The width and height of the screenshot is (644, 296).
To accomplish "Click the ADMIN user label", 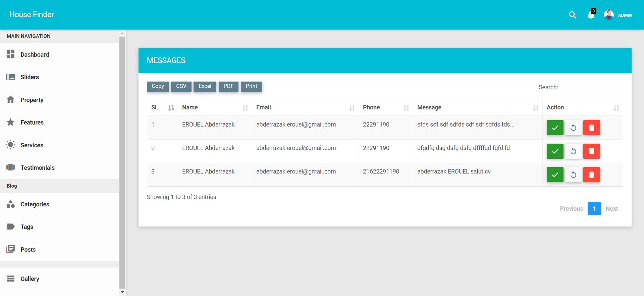I will coord(625,15).
